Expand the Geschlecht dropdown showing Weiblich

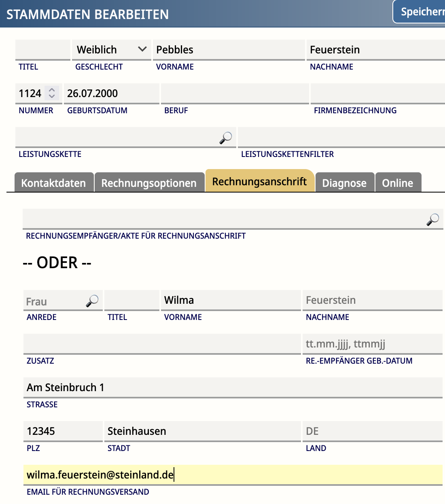pyautogui.click(x=112, y=50)
